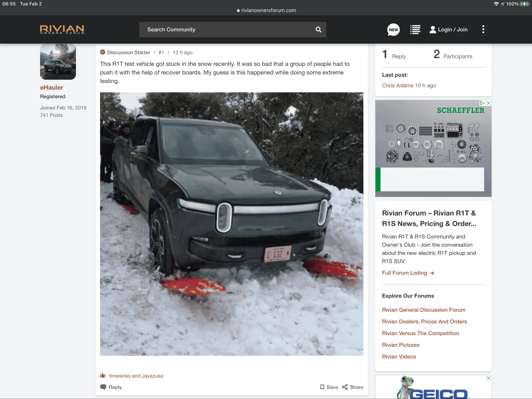Click the Schaeffler advertisement banner
Image resolution: width=532 pixels, height=399 pixels.
click(x=433, y=148)
